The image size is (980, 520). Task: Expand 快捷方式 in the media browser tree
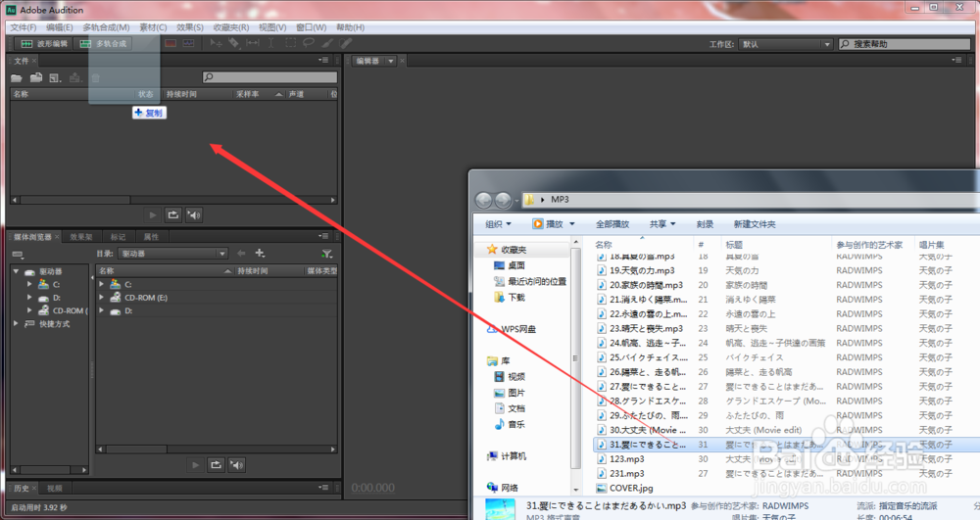[17, 323]
